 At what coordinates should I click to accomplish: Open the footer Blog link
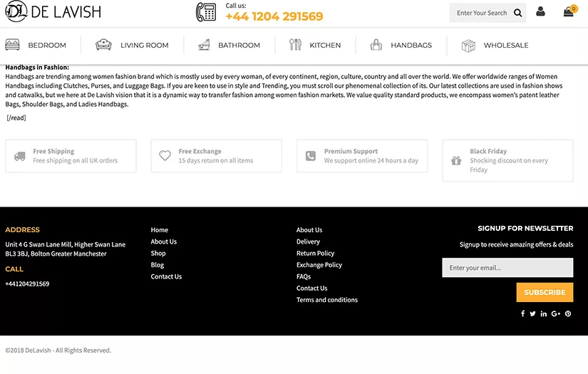157,265
